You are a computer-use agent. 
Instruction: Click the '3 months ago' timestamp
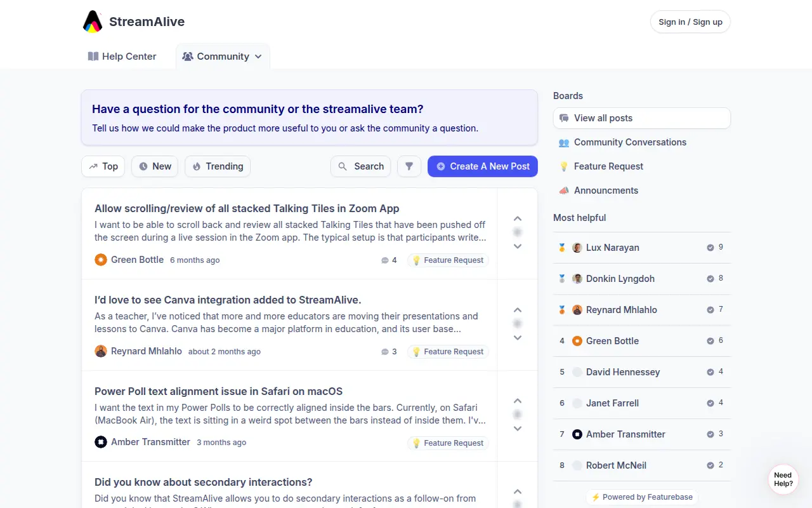pos(221,443)
